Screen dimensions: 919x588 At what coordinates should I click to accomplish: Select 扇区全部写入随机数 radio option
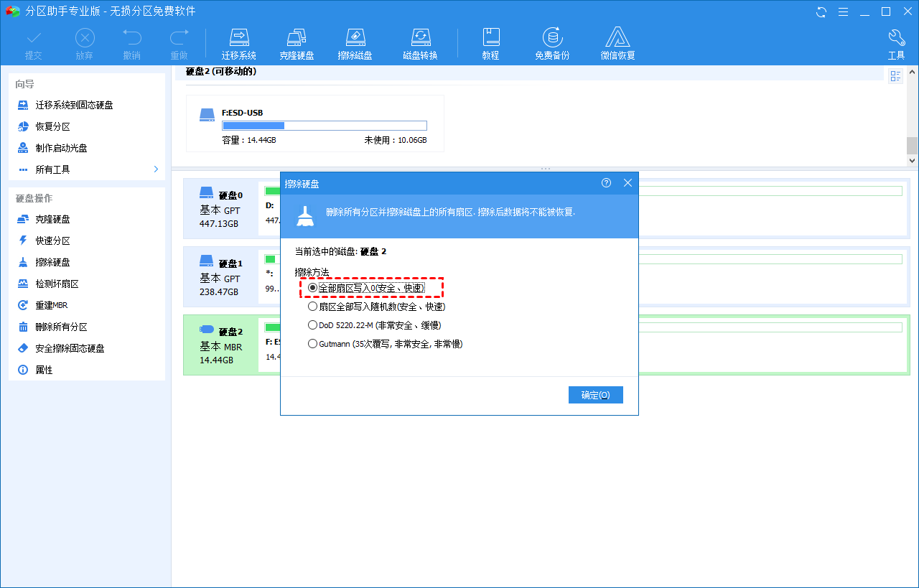(x=312, y=307)
